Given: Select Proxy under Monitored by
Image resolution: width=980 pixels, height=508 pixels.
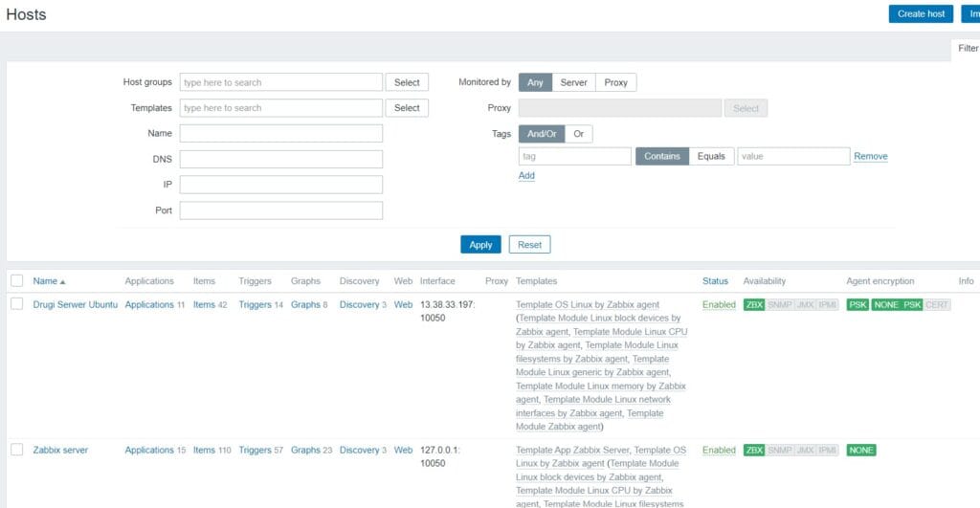Looking at the screenshot, I should pos(615,82).
